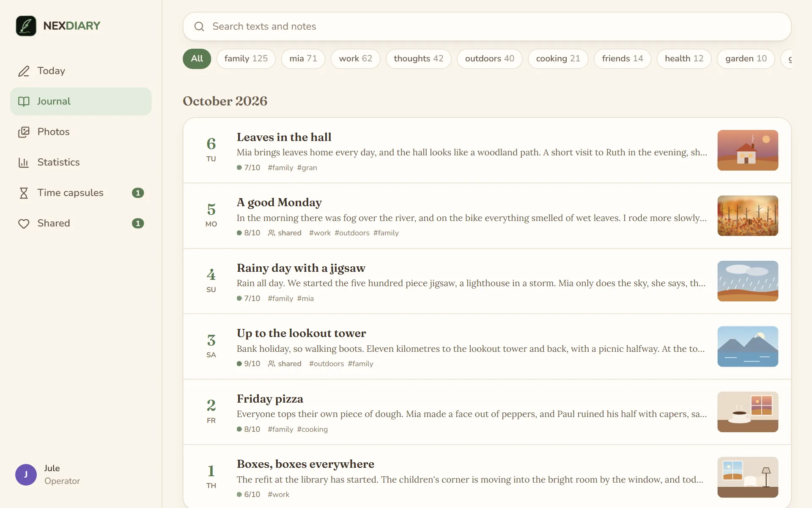Click the search magnifier icon
812x508 pixels.
[x=199, y=27]
